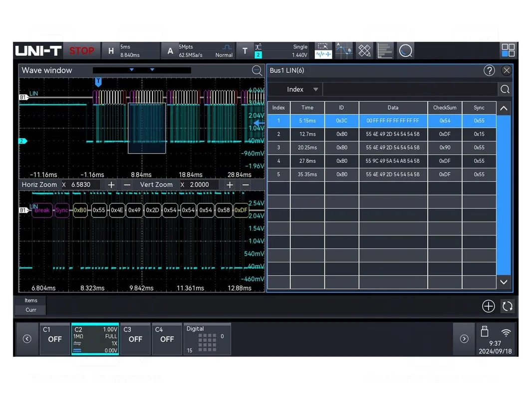
Task: Toggle channel C3 on
Action: [x=135, y=339]
